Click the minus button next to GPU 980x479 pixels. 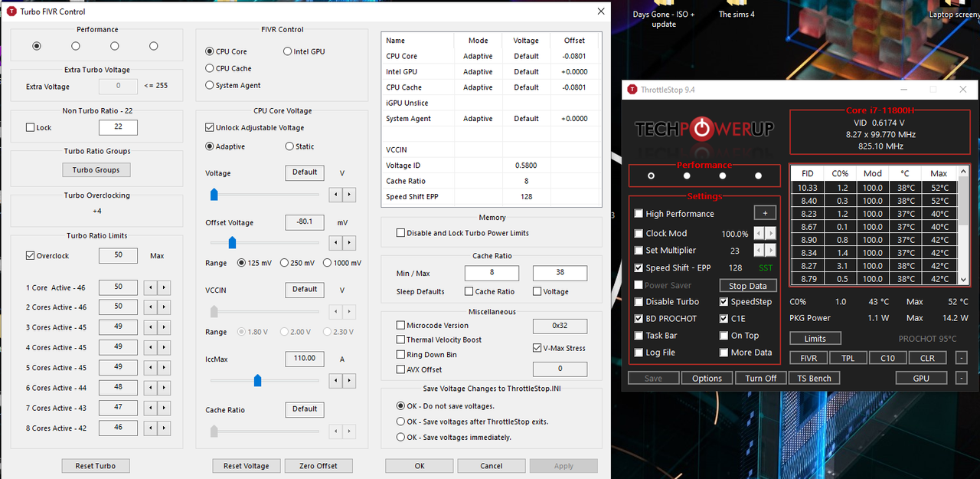click(962, 378)
